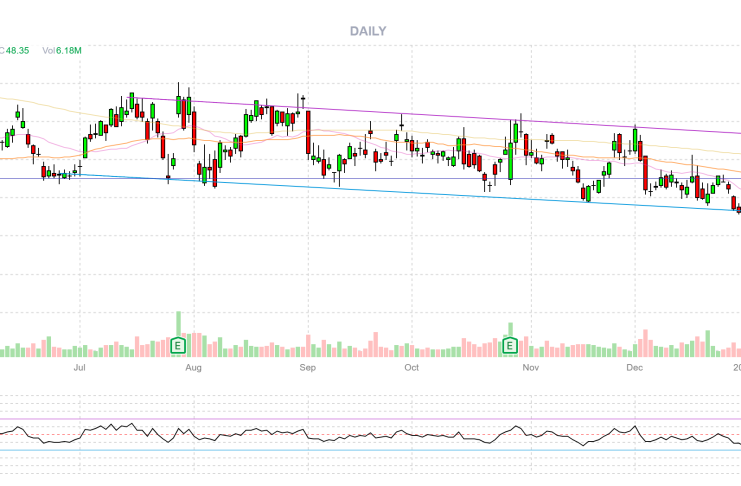Viewport: 741px width, 486px height.
Task: Click the last red candle at chart's right edge
Action: [x=738, y=209]
